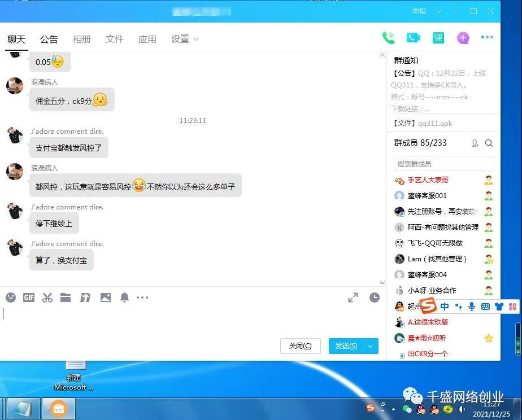Toggle Sogou punctuation mode

458,307
